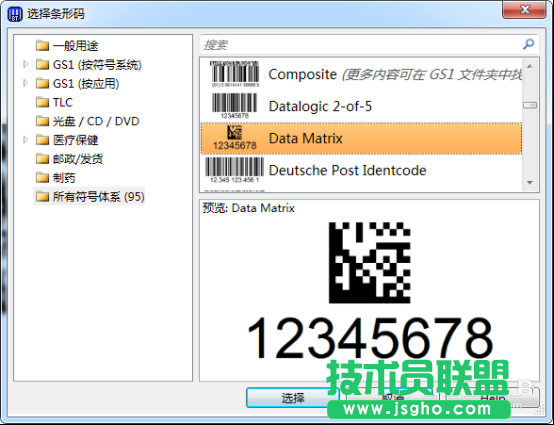The width and height of the screenshot is (554, 425).
Task: Expand the GS1 (按符号系统) tree node
Action: 25,64
